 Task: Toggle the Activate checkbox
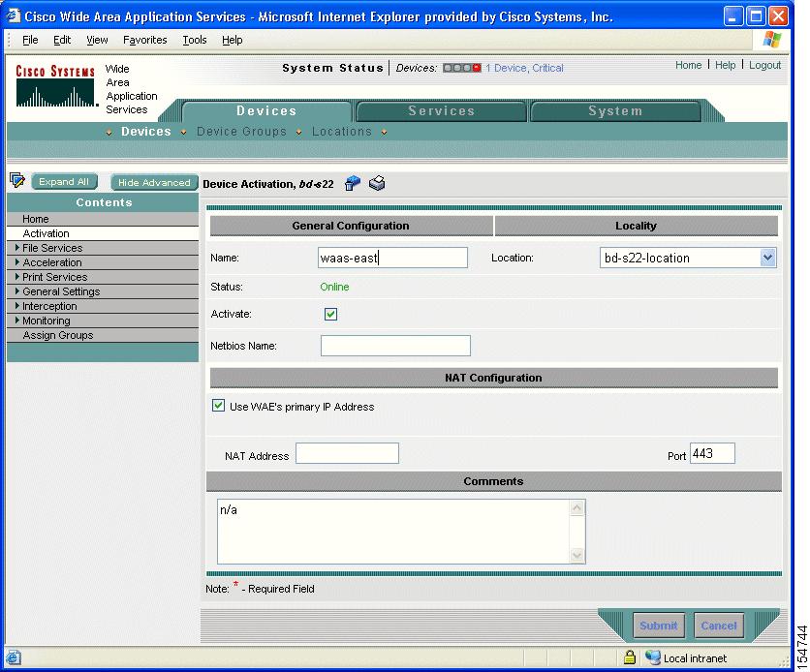(x=330, y=314)
